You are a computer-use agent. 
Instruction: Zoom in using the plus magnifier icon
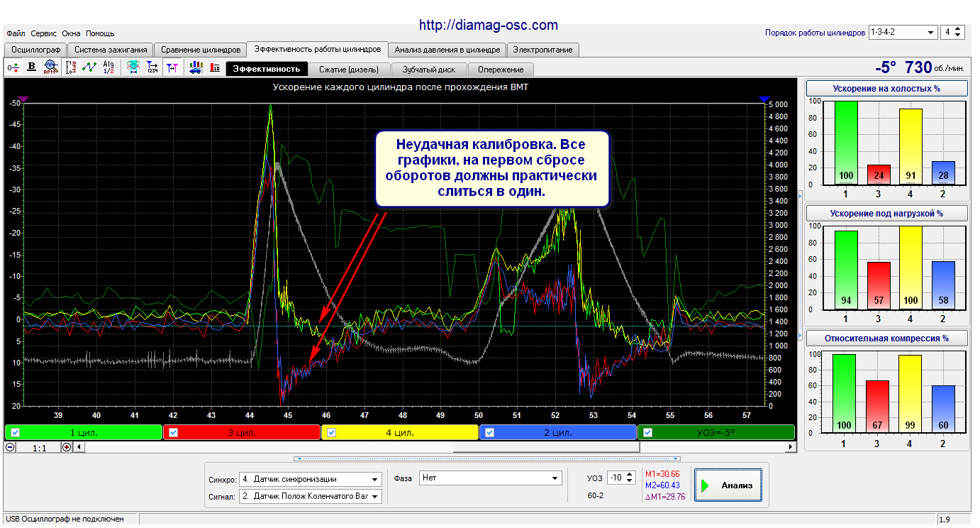click(x=67, y=447)
